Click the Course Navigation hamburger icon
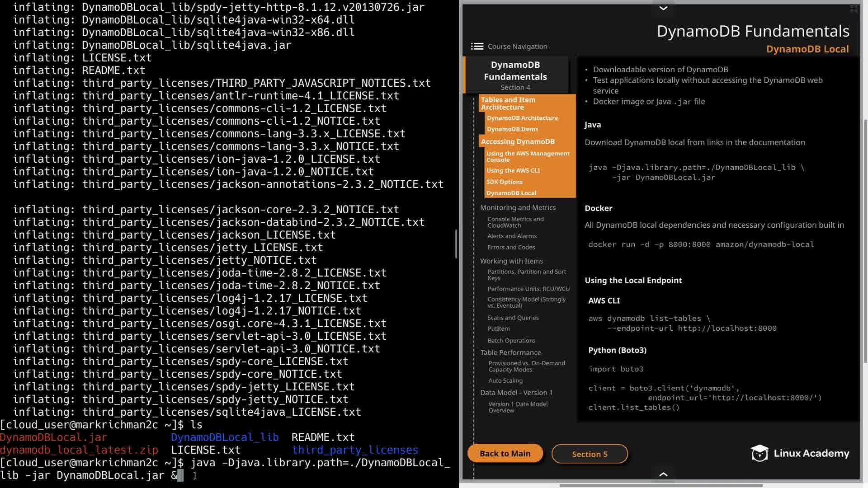 pos(477,46)
